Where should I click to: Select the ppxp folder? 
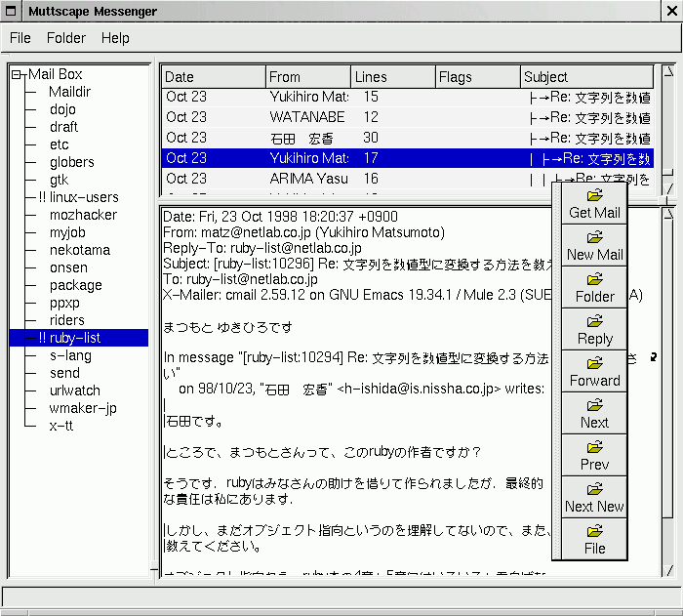64,303
